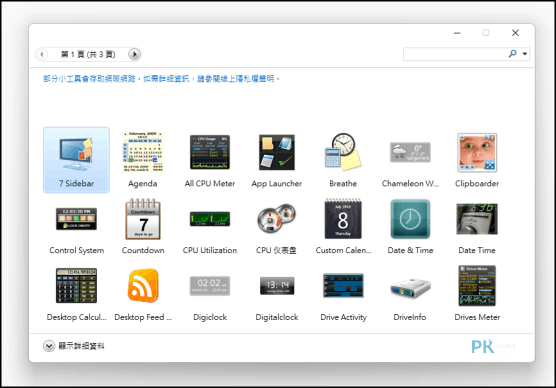Minimize the gadget gallery window

[x=457, y=33]
